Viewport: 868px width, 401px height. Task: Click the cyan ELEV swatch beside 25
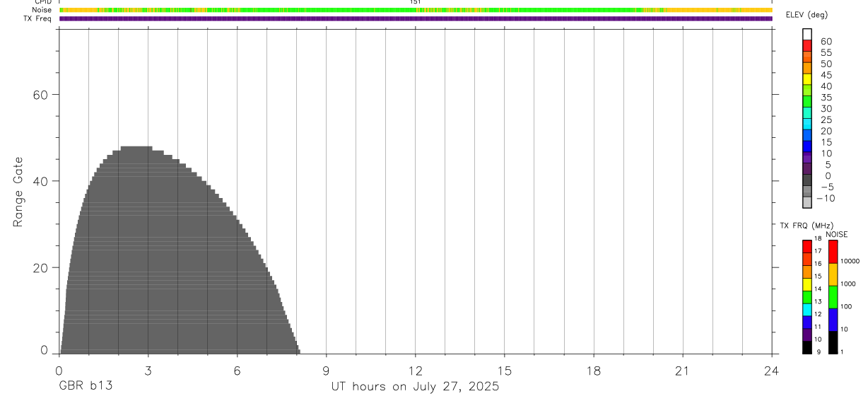click(807, 124)
